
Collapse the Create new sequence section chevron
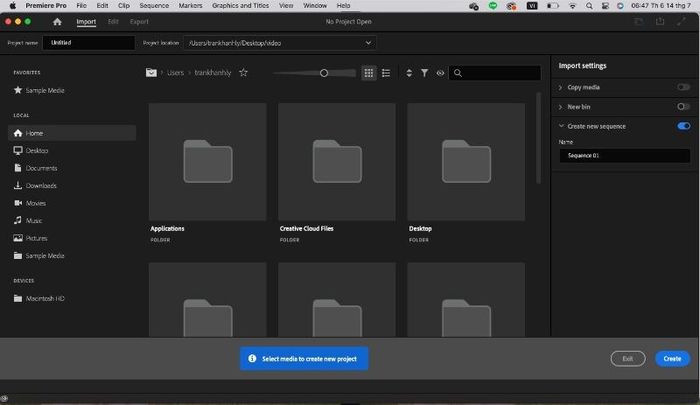point(560,126)
